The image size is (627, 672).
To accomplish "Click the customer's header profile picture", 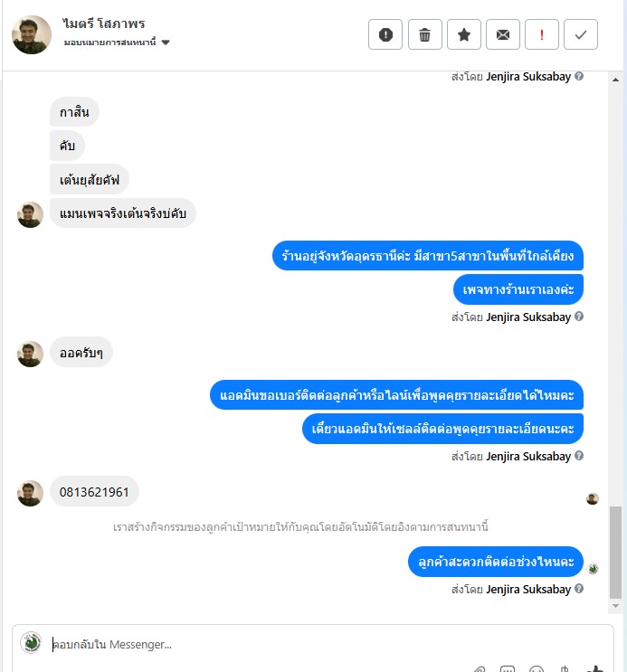I will click(32, 34).
